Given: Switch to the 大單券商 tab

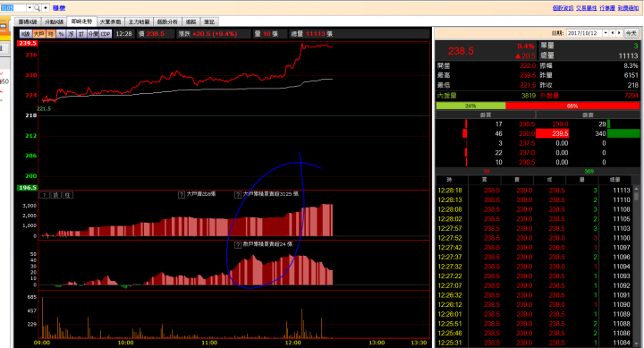Looking at the screenshot, I should coord(110,21).
